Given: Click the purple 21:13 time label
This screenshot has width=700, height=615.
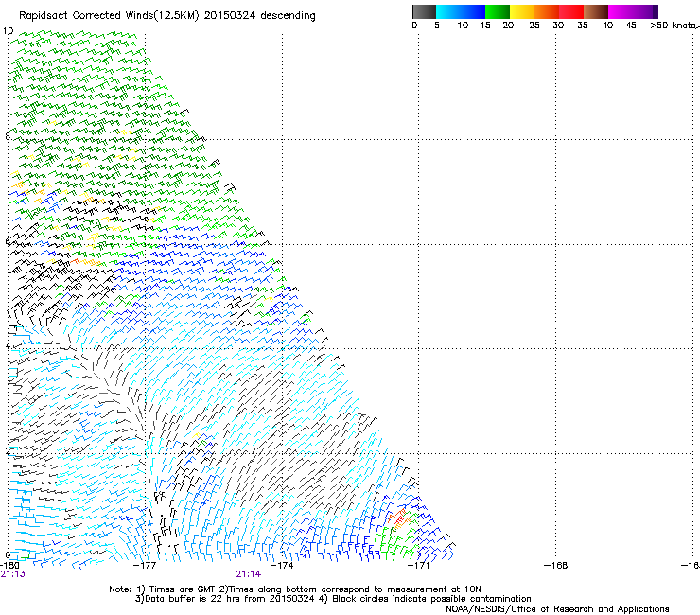Looking at the screenshot, I should click(12, 574).
